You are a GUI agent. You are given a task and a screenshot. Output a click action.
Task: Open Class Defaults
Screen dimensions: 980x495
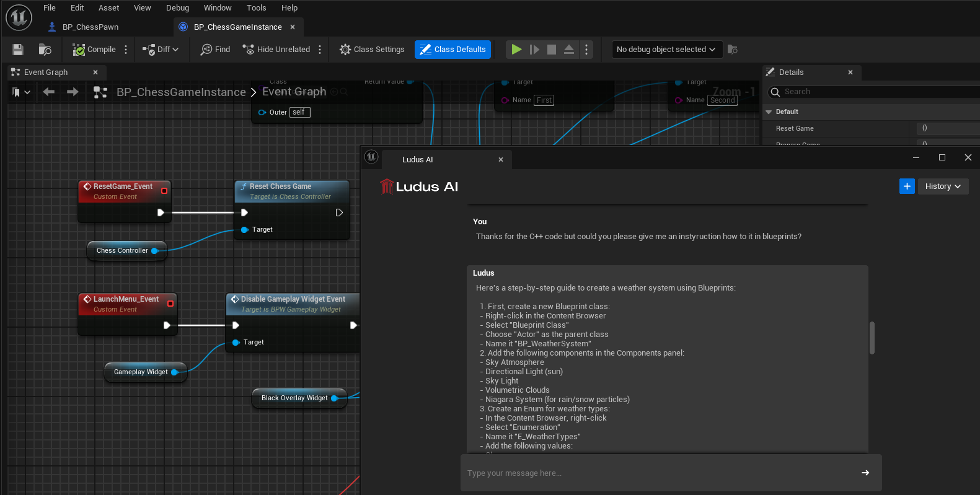click(452, 50)
